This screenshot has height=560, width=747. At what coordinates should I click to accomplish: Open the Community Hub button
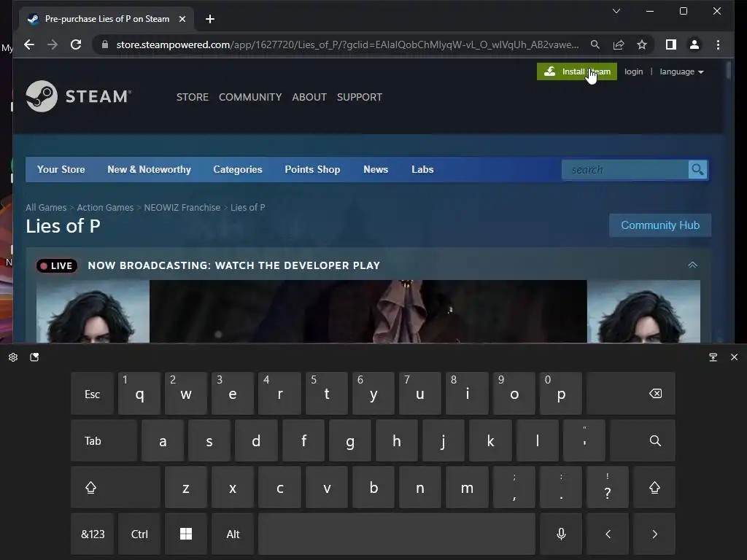click(x=660, y=225)
